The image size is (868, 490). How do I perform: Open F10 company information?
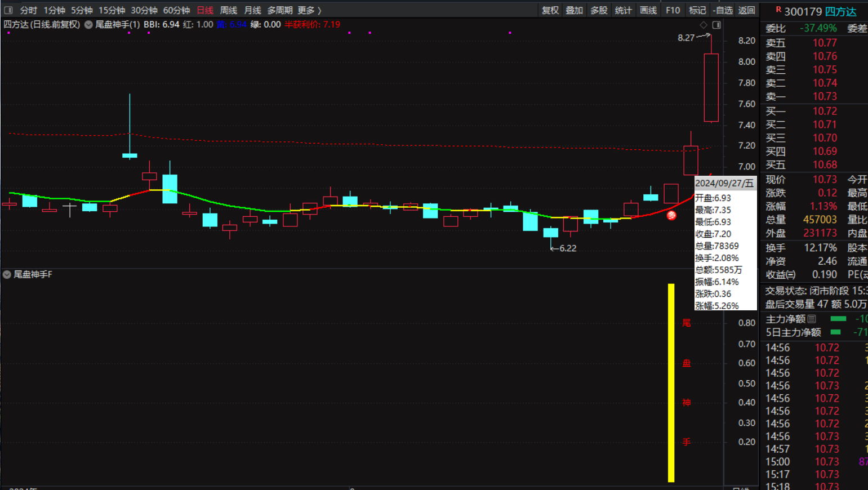pyautogui.click(x=673, y=10)
